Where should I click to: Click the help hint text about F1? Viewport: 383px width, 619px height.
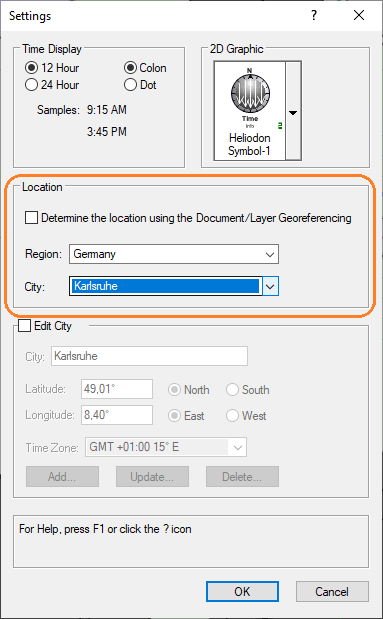[105, 529]
